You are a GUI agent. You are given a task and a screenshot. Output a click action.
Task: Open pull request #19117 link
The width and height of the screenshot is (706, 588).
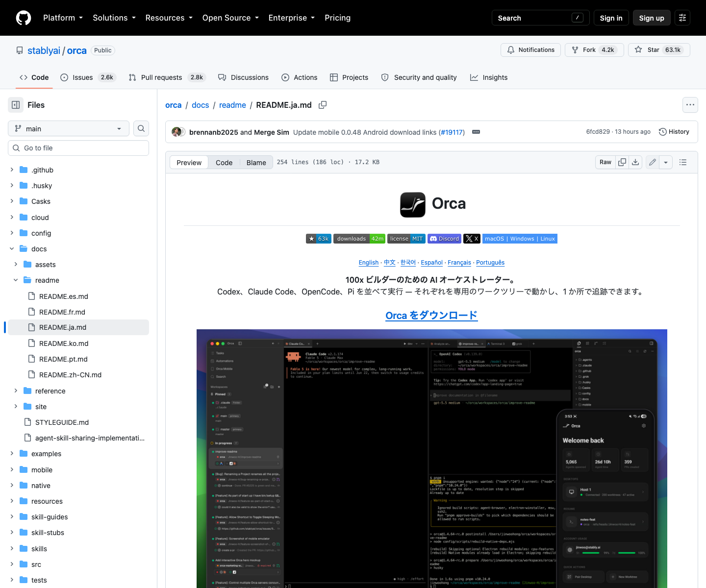[x=452, y=132]
